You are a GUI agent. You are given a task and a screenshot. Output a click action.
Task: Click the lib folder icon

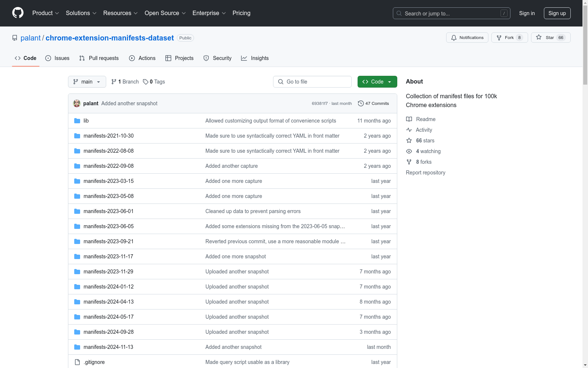point(77,121)
